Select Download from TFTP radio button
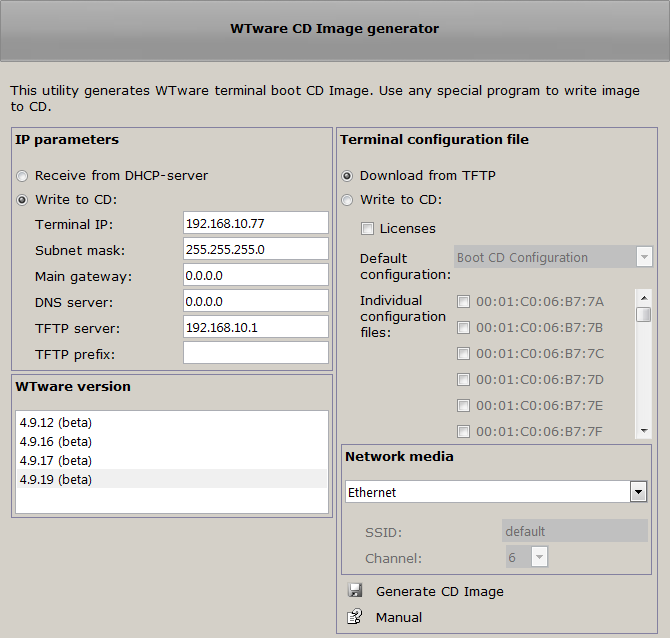670x638 pixels. [347, 176]
